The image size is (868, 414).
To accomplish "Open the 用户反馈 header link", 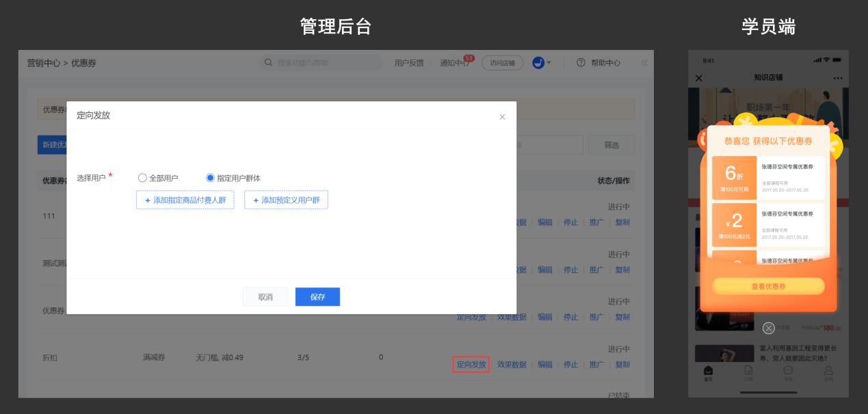I will (x=409, y=63).
